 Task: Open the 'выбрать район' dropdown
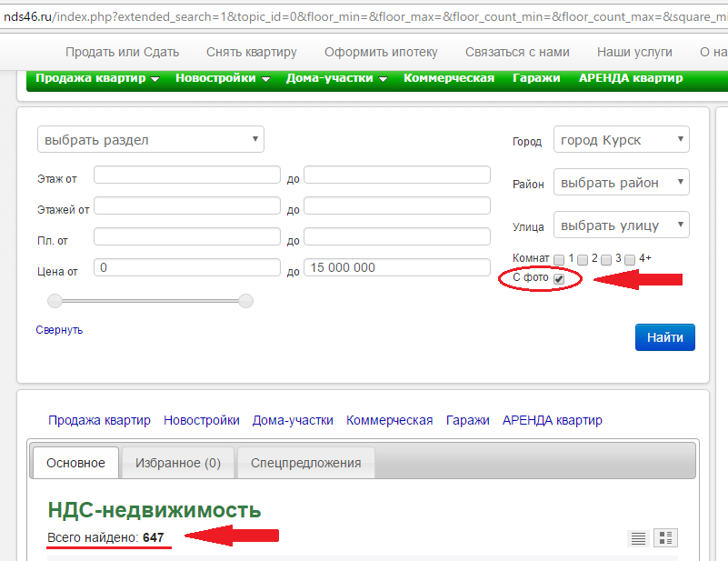click(x=622, y=182)
